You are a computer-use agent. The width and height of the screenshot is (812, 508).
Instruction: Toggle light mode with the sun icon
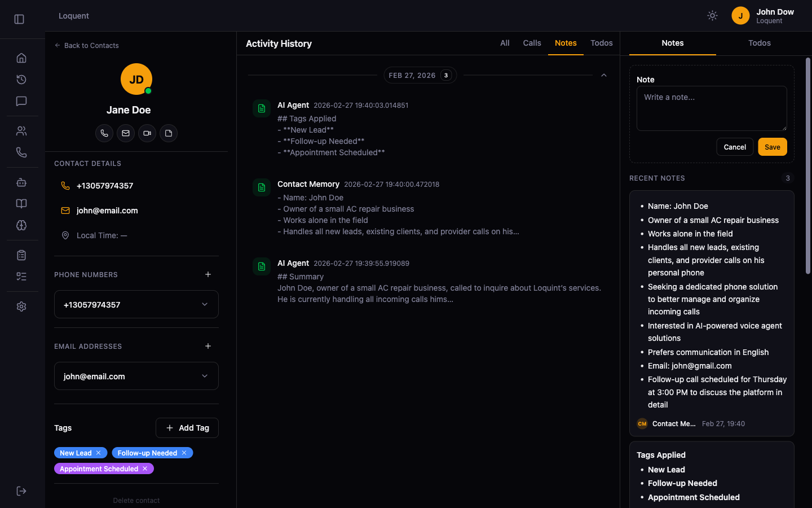(x=712, y=15)
